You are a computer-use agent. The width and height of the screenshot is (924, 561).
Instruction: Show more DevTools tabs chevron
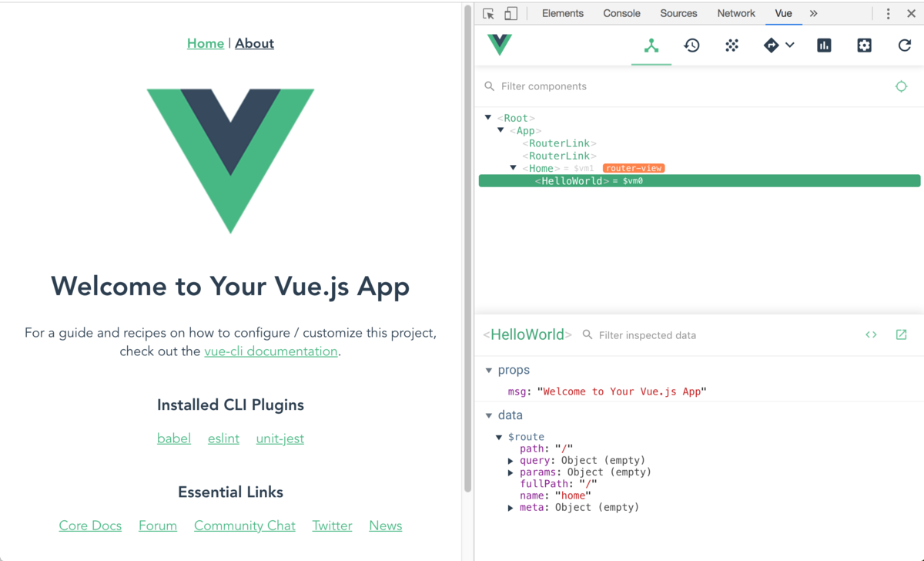(813, 14)
